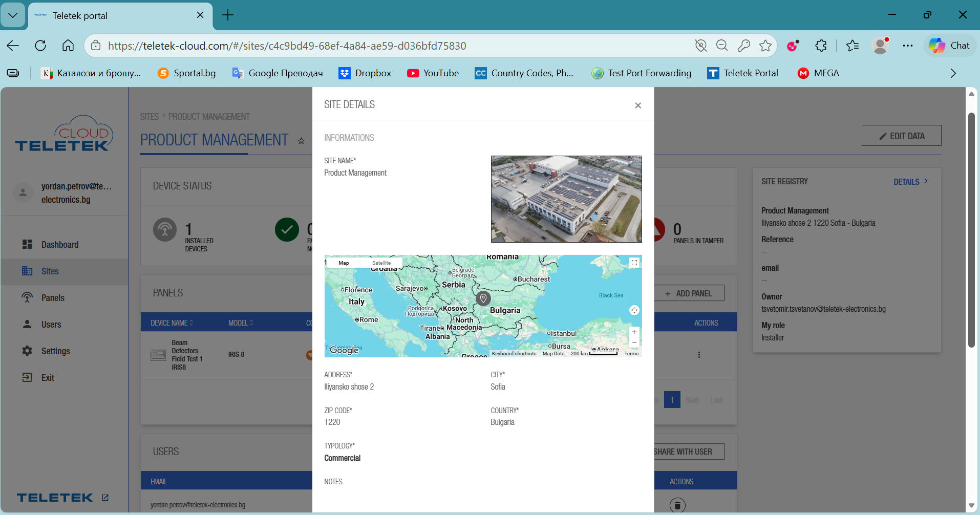Click the location pin marker on map

pos(483,298)
